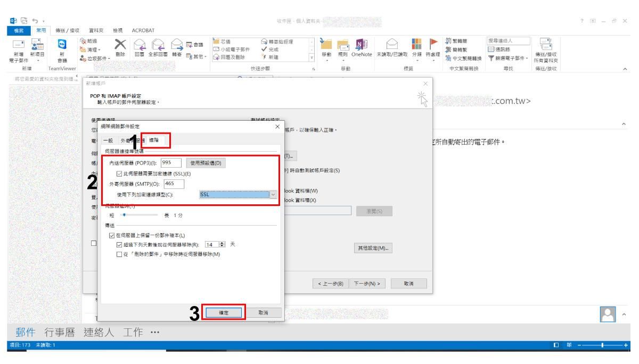Create a new email with 新增電子郵件
The image size is (639, 364).
click(x=17, y=49)
